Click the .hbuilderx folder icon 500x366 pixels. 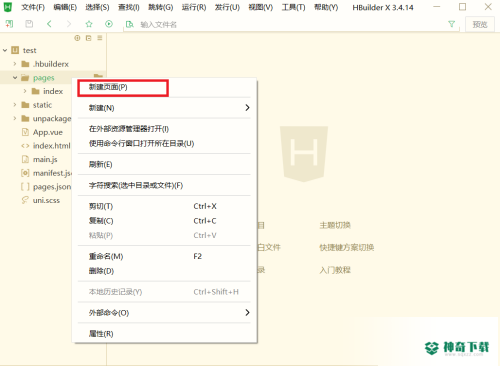(x=25, y=64)
